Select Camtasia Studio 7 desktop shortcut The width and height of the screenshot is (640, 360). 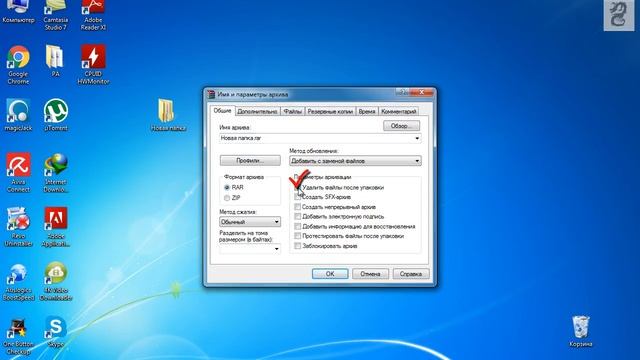[56, 14]
